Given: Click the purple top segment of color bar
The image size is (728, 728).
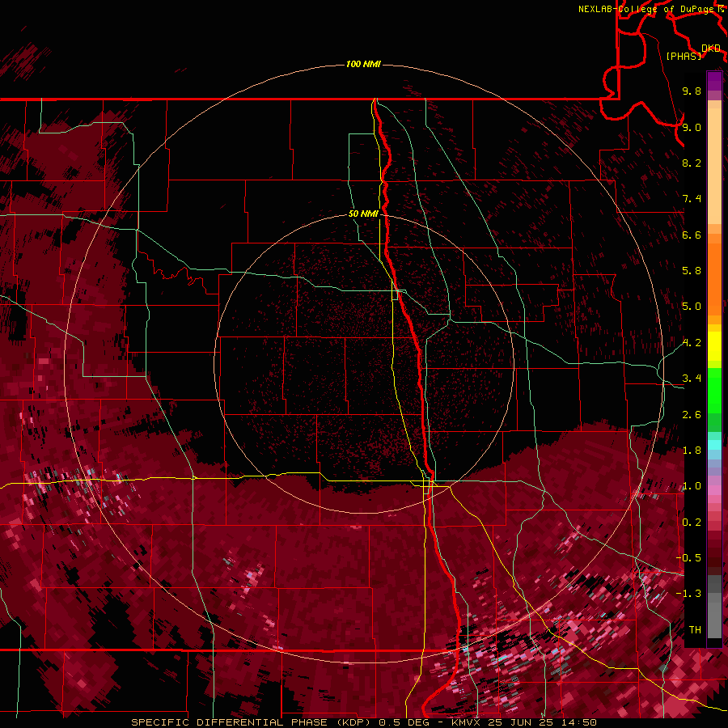Looking at the screenshot, I should (714, 81).
